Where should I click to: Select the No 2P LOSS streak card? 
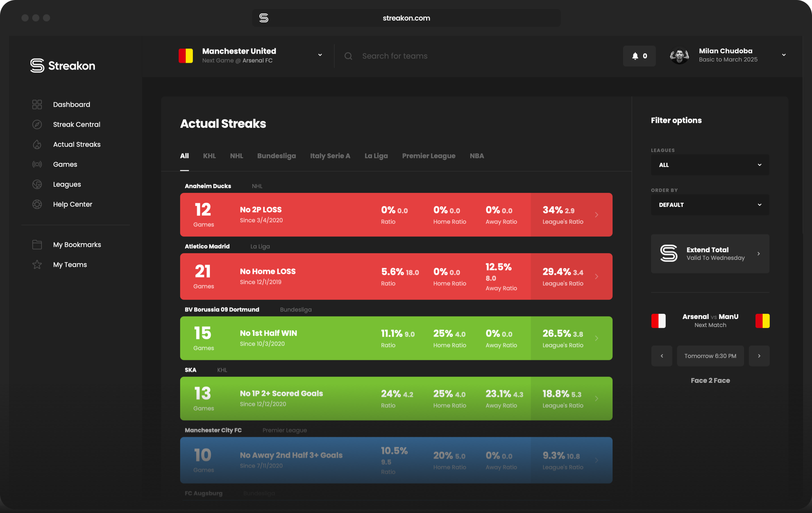(x=396, y=215)
